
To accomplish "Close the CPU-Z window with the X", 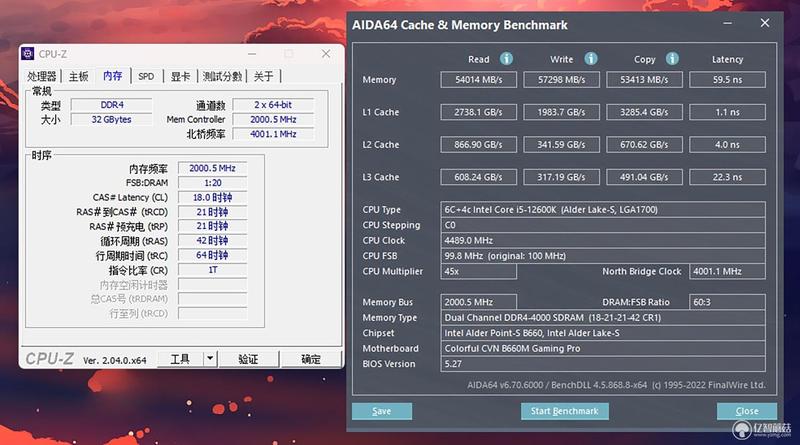I will coord(326,54).
